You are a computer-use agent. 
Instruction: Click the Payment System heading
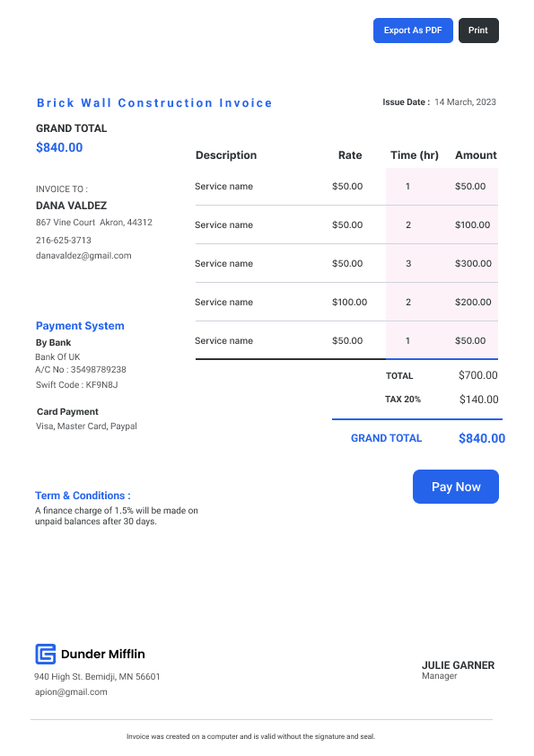click(80, 326)
